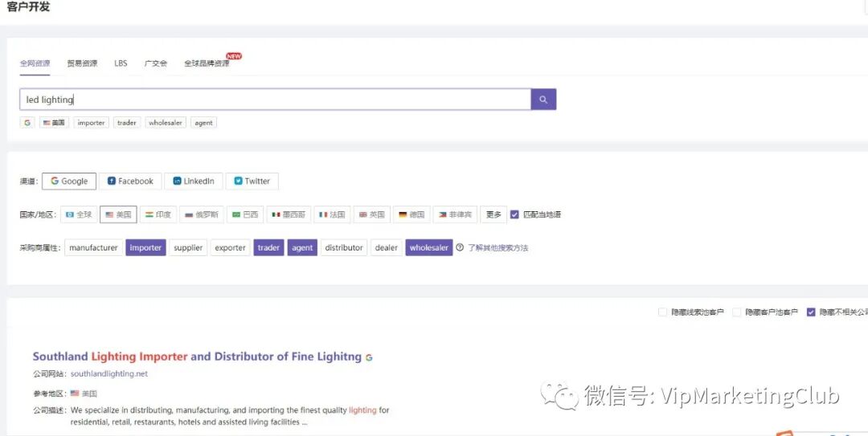The image size is (868, 436).
Task: Choose 巴西 country filter
Action: coord(245,214)
